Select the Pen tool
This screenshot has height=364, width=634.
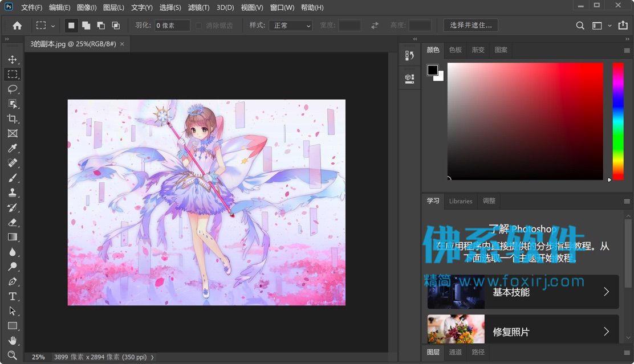pos(13,281)
